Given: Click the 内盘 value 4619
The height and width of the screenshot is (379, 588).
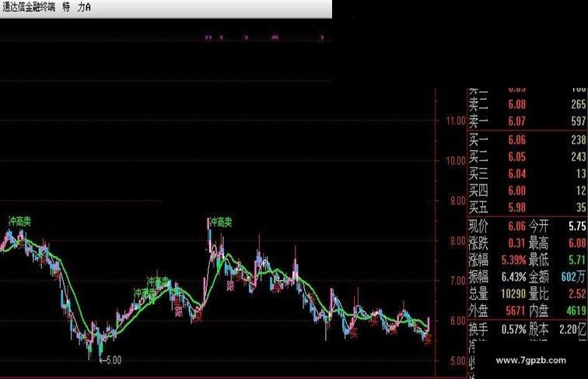Looking at the screenshot, I should click(576, 311).
